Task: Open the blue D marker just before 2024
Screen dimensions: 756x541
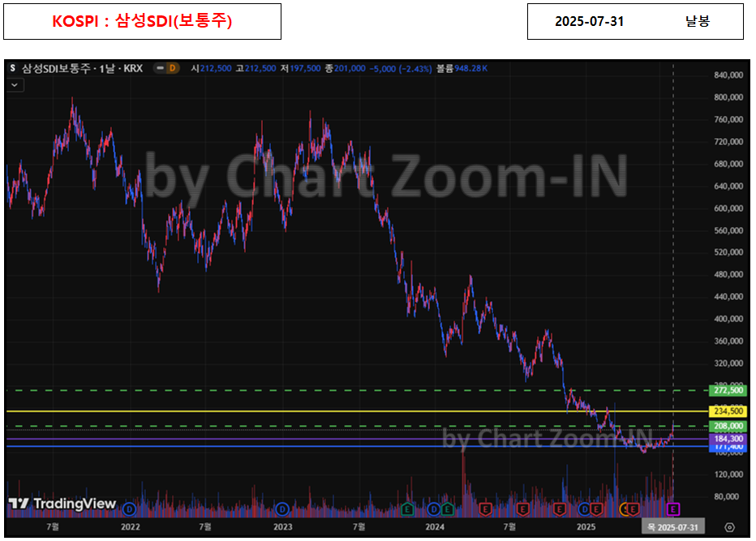Action: coord(434,509)
